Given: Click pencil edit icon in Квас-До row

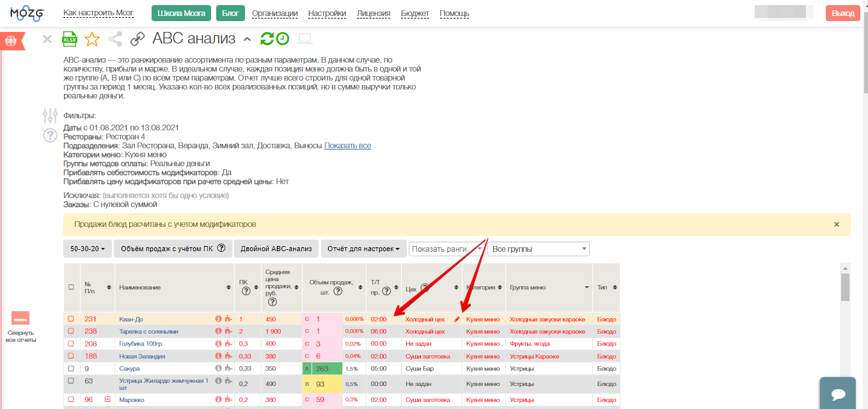Looking at the screenshot, I should click(x=457, y=319).
